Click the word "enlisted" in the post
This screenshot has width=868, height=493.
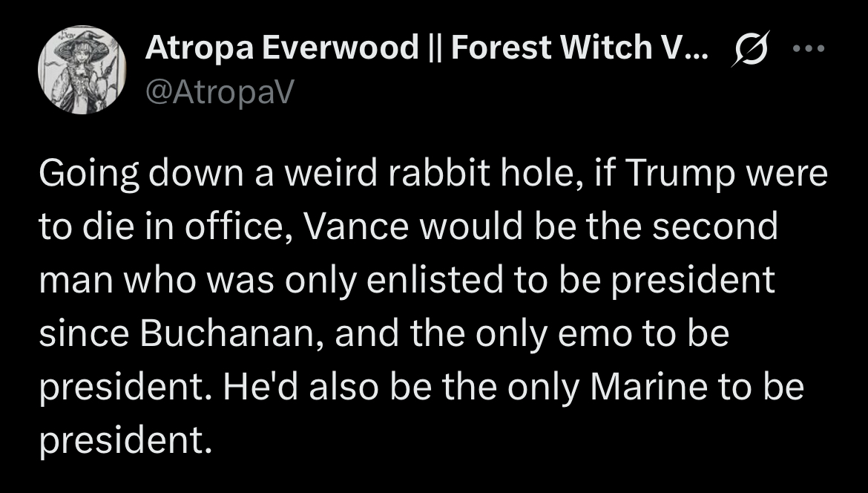pos(435,280)
